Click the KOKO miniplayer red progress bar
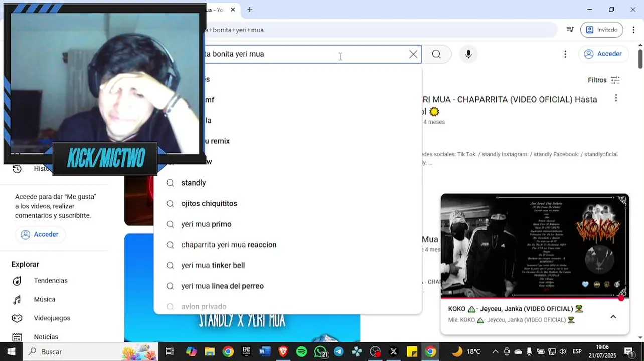This screenshot has width=644, height=361. 535,298
